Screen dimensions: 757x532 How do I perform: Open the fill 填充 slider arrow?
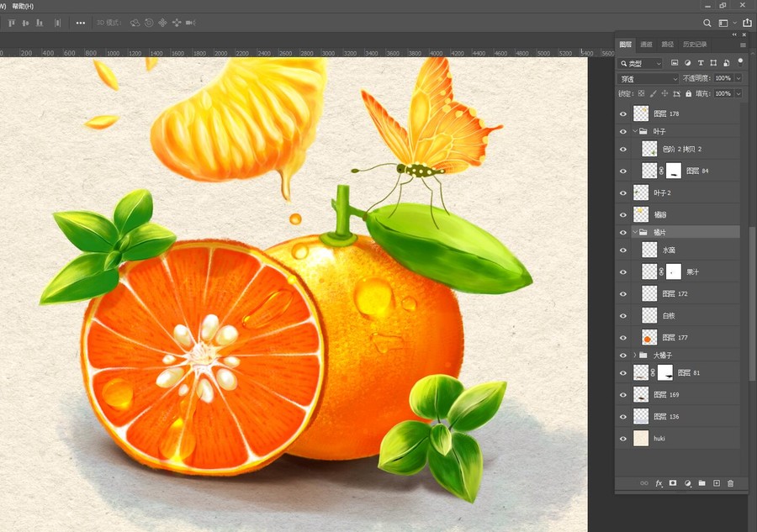pyautogui.click(x=738, y=93)
